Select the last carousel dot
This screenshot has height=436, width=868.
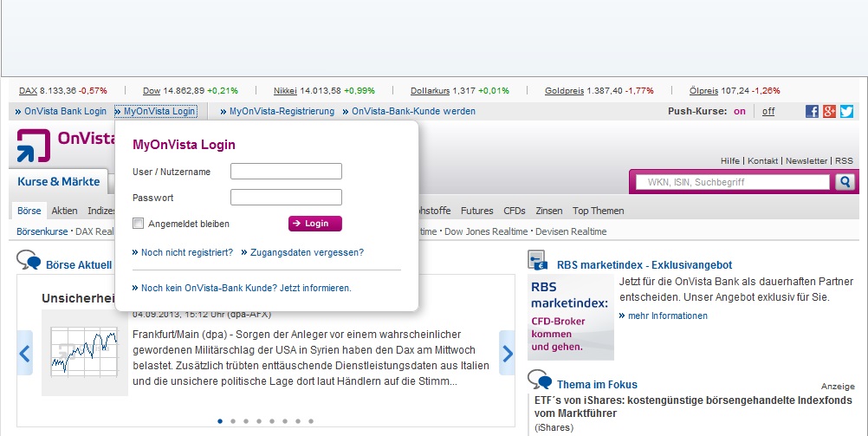(x=310, y=421)
